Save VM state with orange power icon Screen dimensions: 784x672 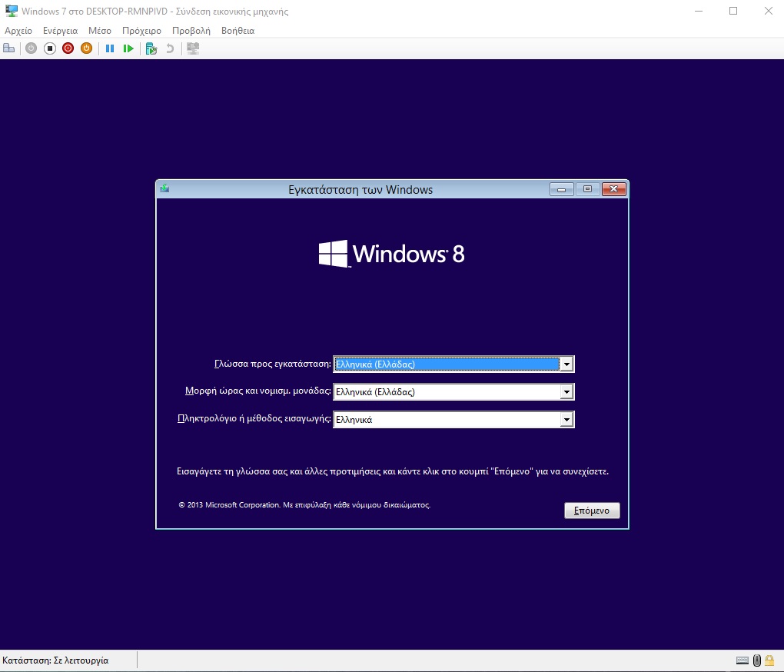click(87, 48)
